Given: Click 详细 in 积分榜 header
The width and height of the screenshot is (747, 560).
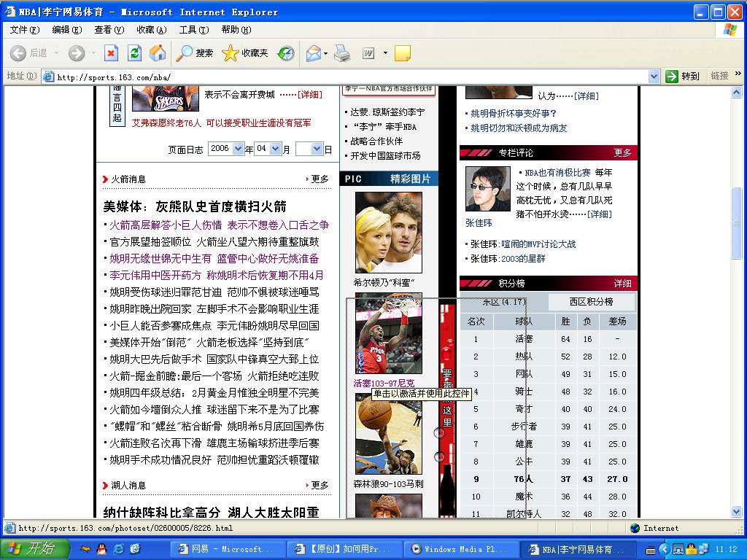Looking at the screenshot, I should (622, 284).
